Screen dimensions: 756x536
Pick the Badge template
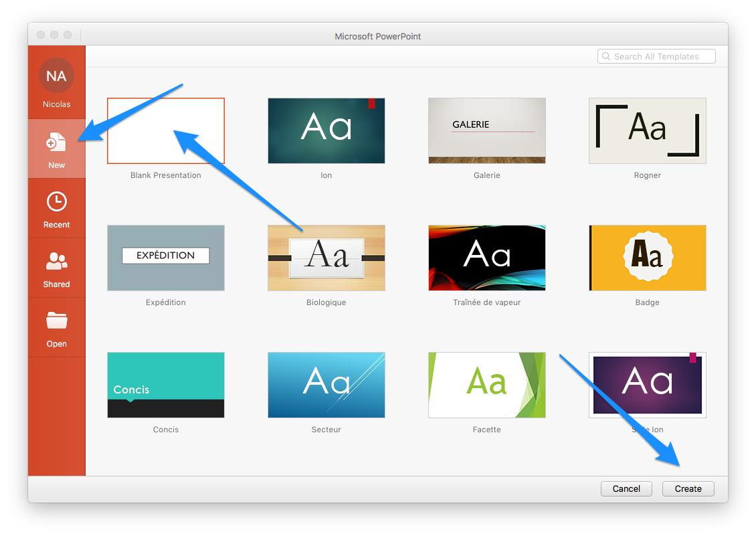pos(647,258)
